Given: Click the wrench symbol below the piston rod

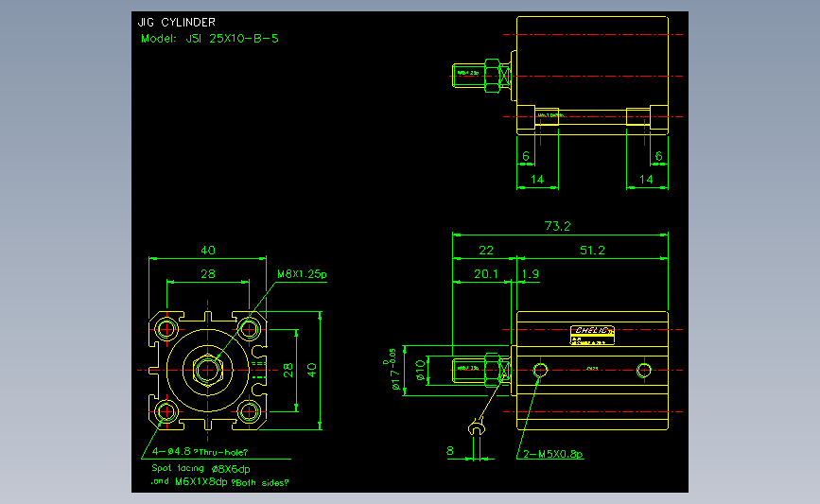Looking at the screenshot, I should click(477, 428).
